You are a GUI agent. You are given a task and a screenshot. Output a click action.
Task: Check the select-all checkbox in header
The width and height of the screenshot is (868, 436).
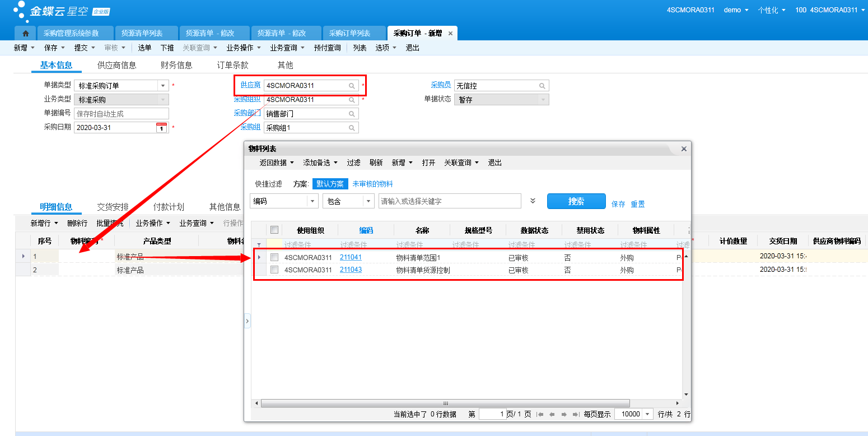pyautogui.click(x=274, y=230)
